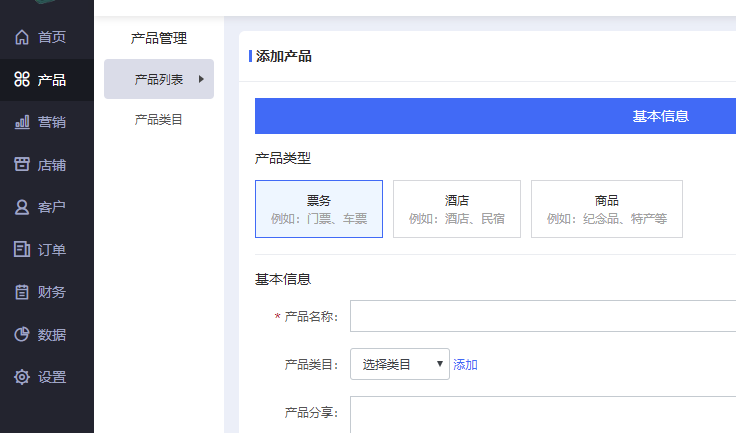The image size is (741, 433).
Task: Click the gear icon beside 设置
Action: pyautogui.click(x=22, y=377)
